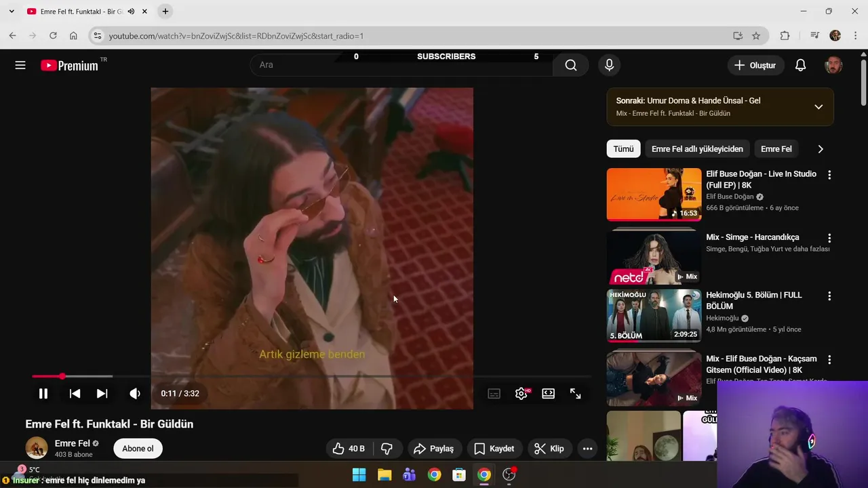
Task: Open the browser home page button
Action: [73, 36]
